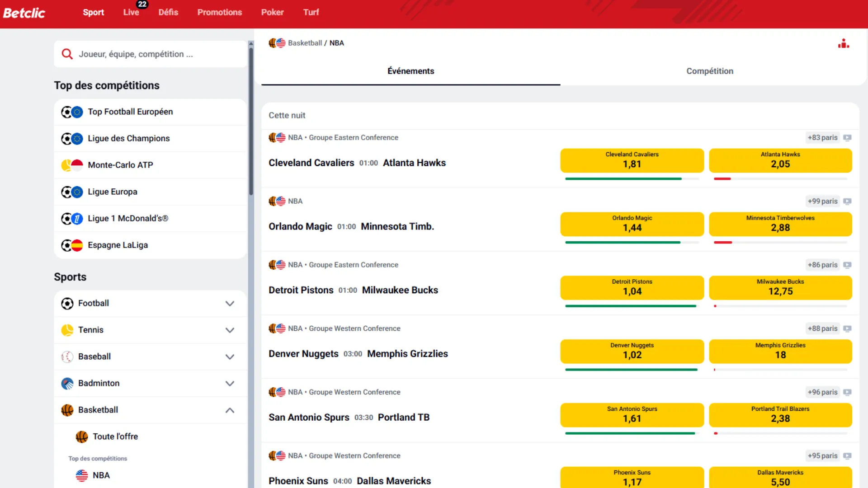Click the podium standings icon top right

[843, 43]
